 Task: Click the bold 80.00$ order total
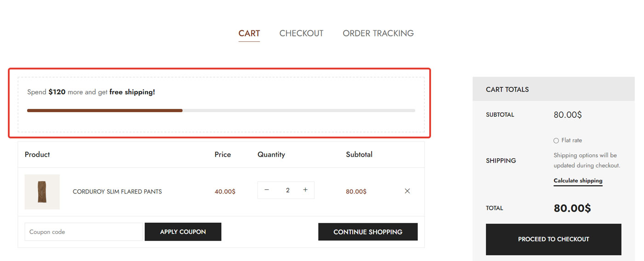tap(572, 208)
